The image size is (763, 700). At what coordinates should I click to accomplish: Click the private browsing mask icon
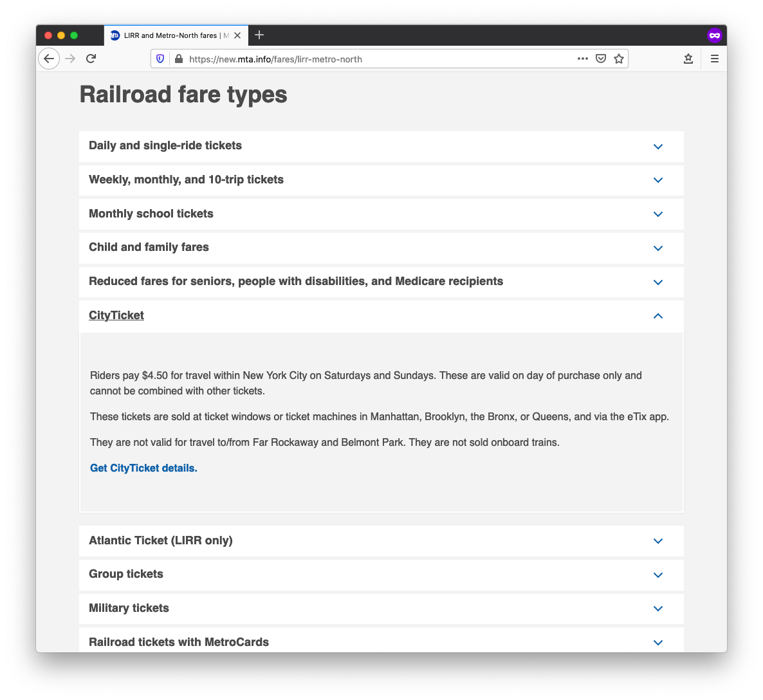714,35
